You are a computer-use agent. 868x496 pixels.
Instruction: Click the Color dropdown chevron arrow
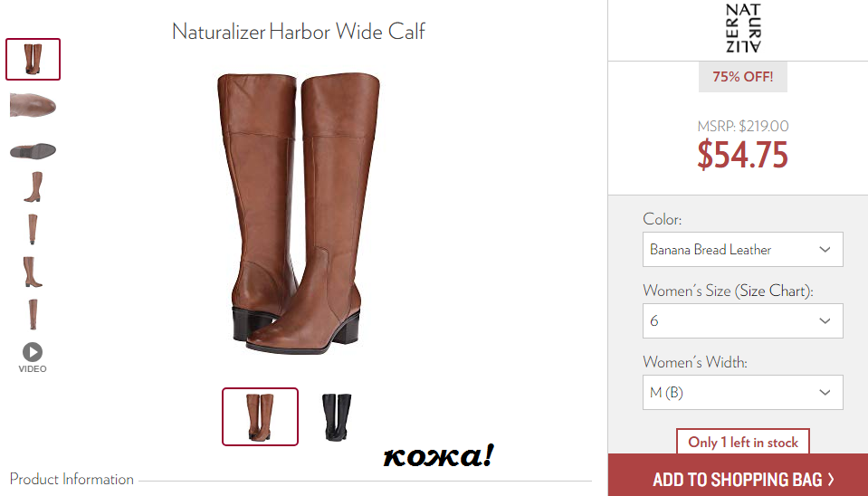coord(825,249)
